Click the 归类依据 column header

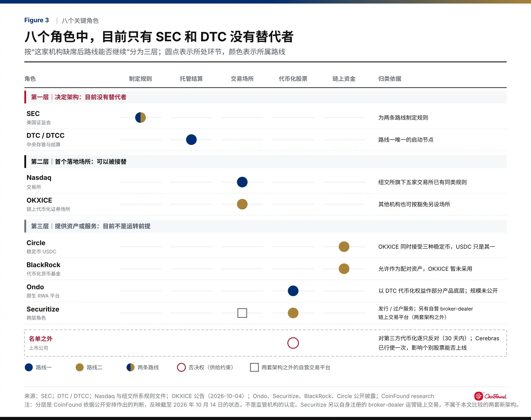390,79
